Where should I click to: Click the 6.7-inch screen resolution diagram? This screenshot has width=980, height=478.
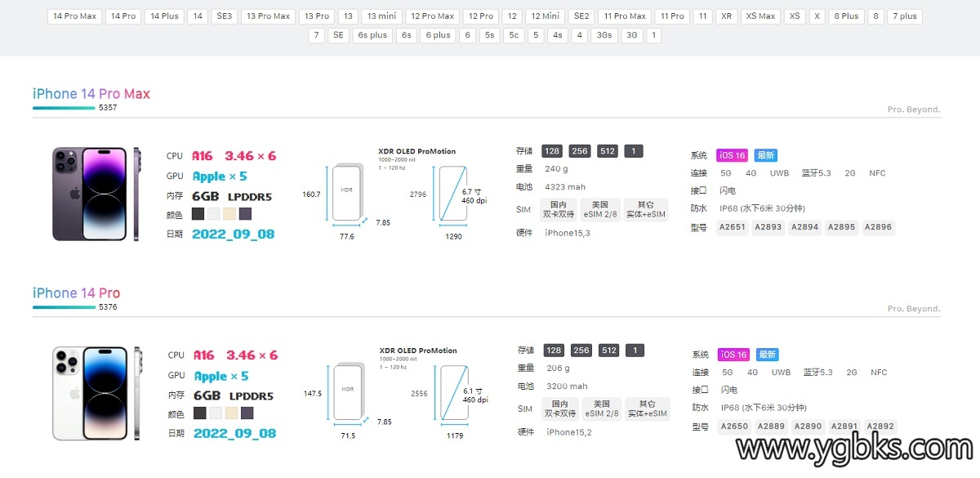pos(453,194)
